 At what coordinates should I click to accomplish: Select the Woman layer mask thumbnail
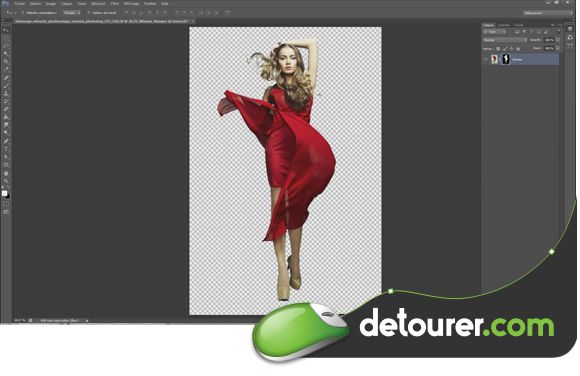(506, 59)
